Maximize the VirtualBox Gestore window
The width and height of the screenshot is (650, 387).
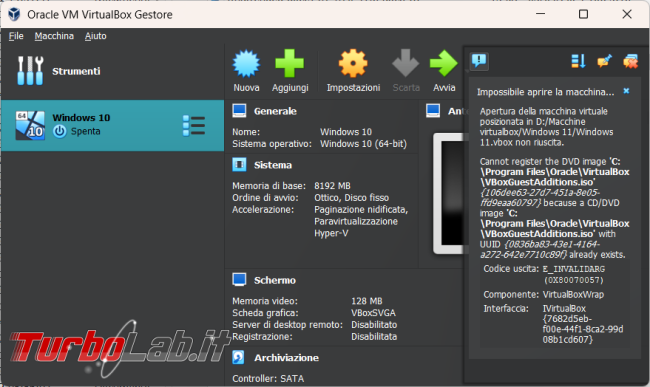583,14
